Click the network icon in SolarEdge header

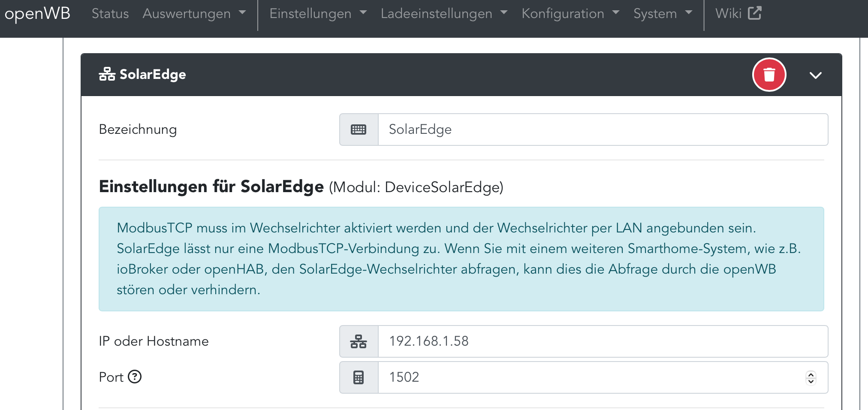(x=107, y=74)
